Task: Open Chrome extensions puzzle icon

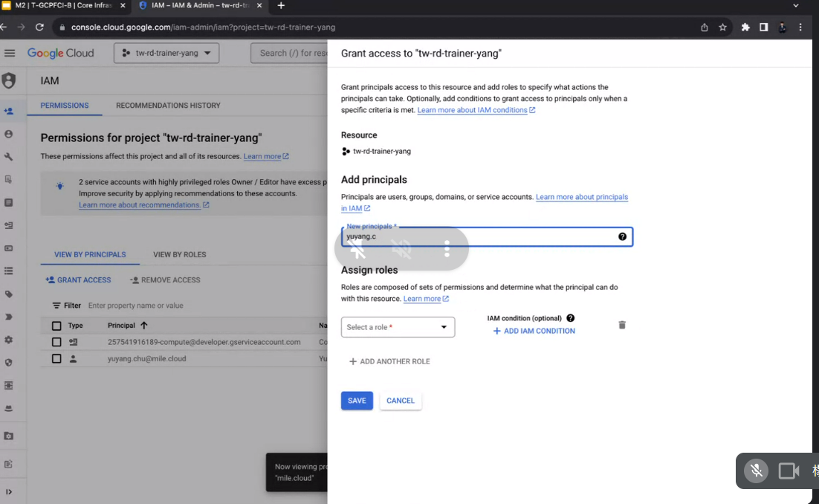Action: [745, 28]
